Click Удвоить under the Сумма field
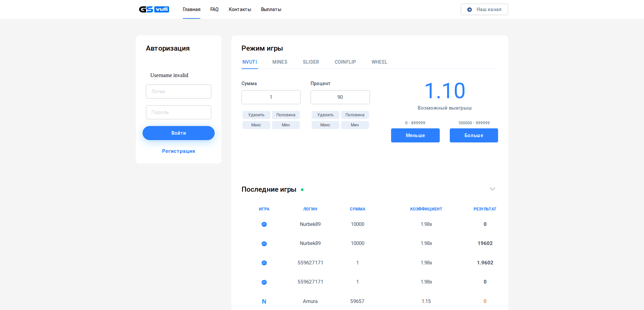This screenshot has width=644, height=310. coord(256,115)
